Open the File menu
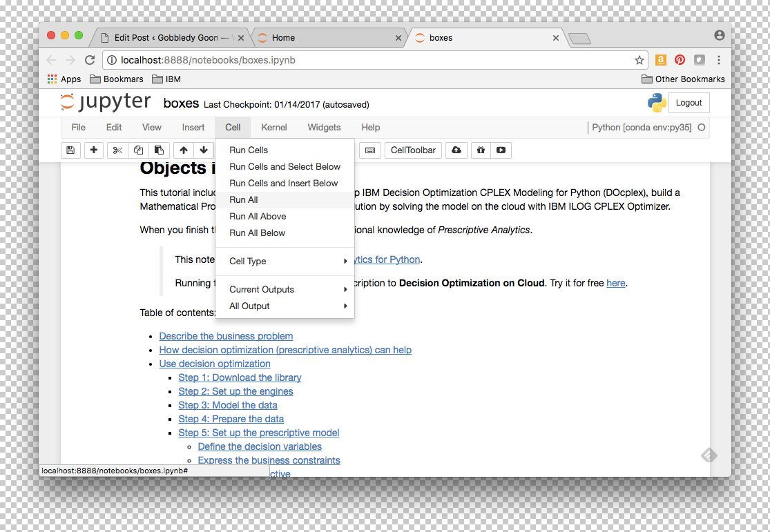This screenshot has height=532, width=770. point(78,127)
